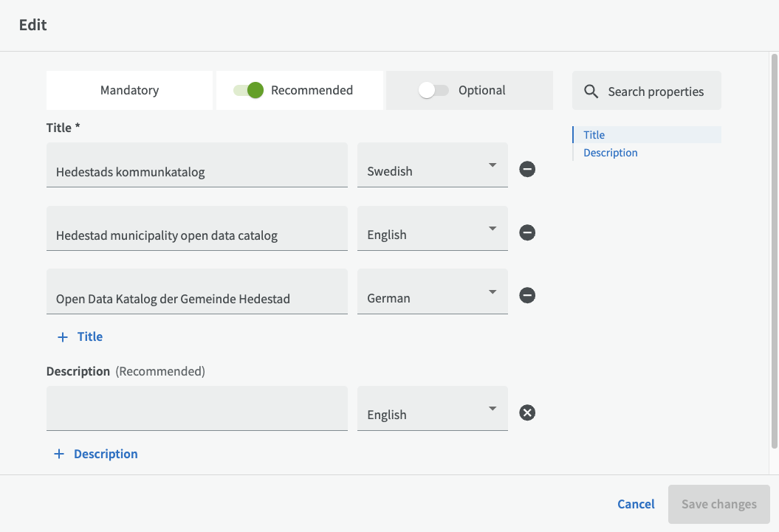The image size is (779, 532).
Task: Open the German language dropdown
Action: point(433,293)
